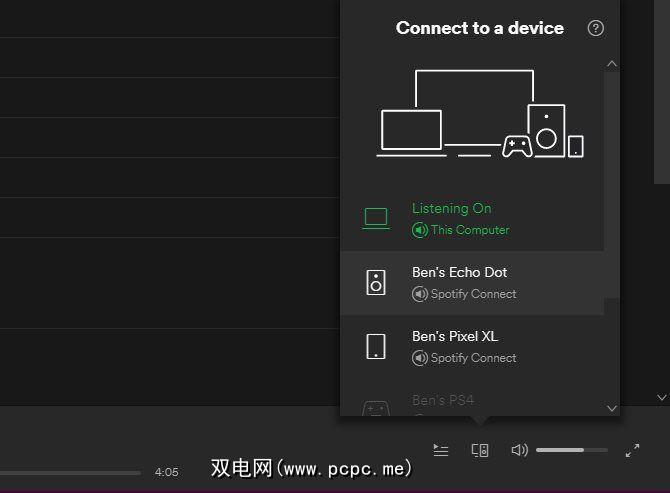Seek on the song progress bar
Screen dimensions: 670x493
pos(70,472)
